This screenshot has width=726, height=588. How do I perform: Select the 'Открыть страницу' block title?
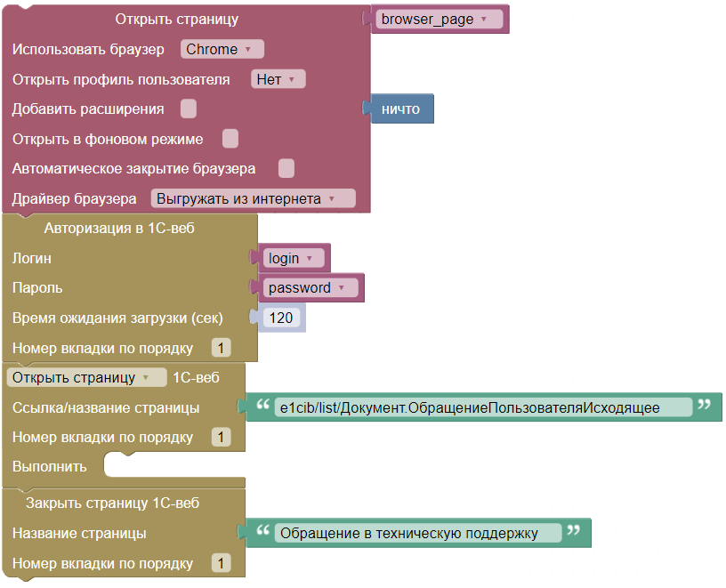[x=177, y=20]
